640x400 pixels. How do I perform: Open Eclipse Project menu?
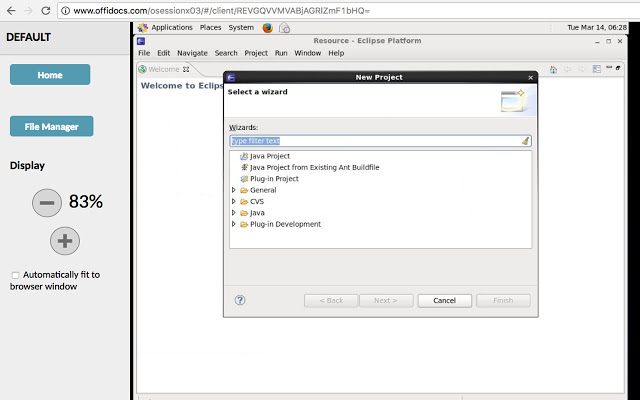click(256, 53)
